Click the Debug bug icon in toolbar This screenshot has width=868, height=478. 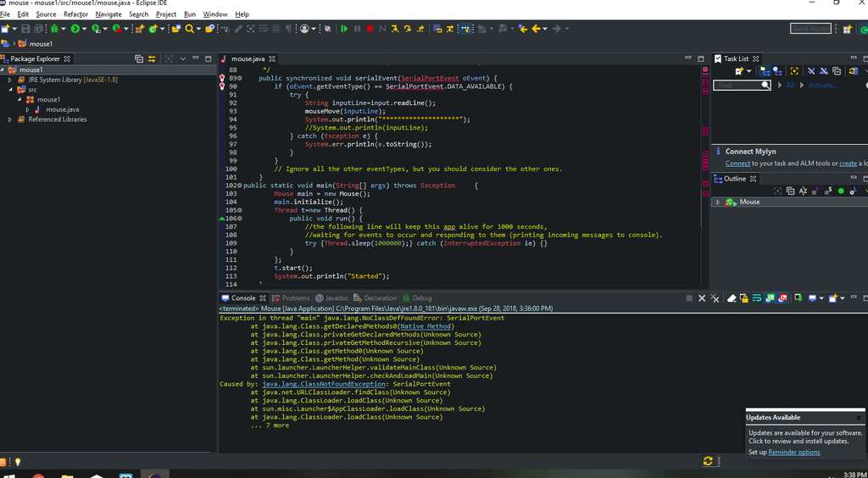[53, 29]
